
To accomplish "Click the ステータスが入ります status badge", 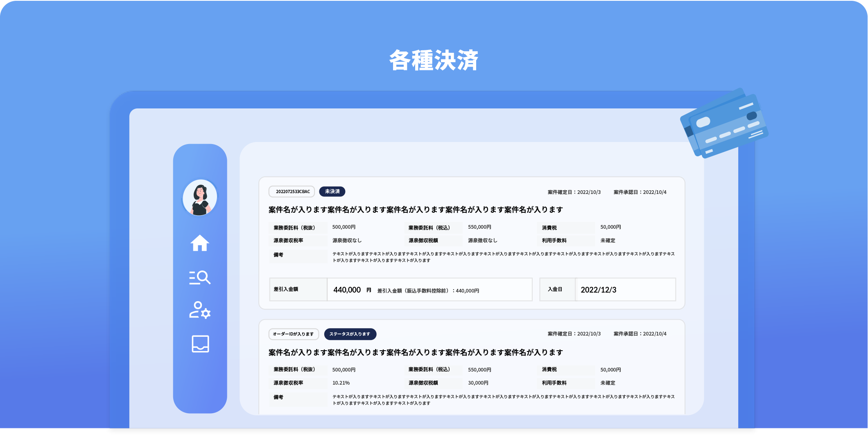I will pos(350,334).
